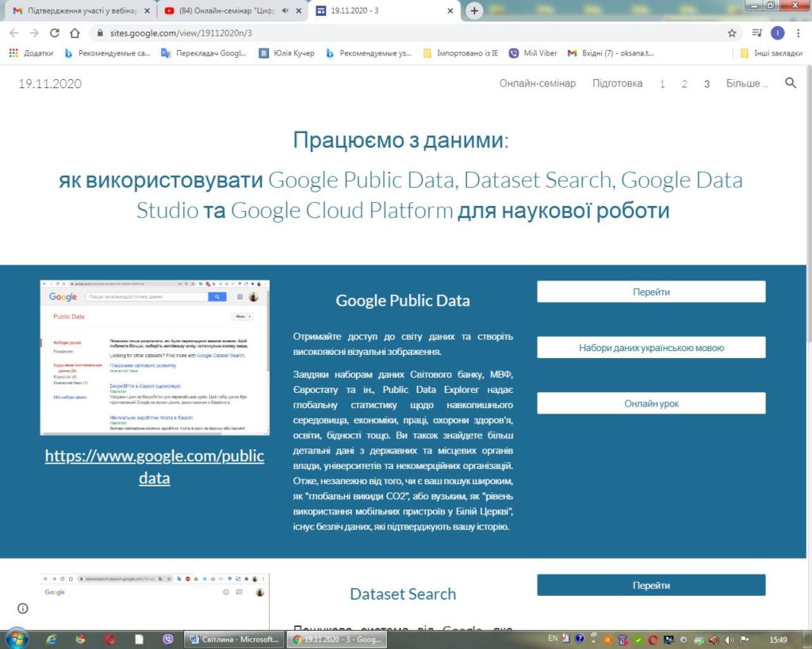Click the site search magnifier icon
This screenshot has width=812, height=649.
click(790, 83)
